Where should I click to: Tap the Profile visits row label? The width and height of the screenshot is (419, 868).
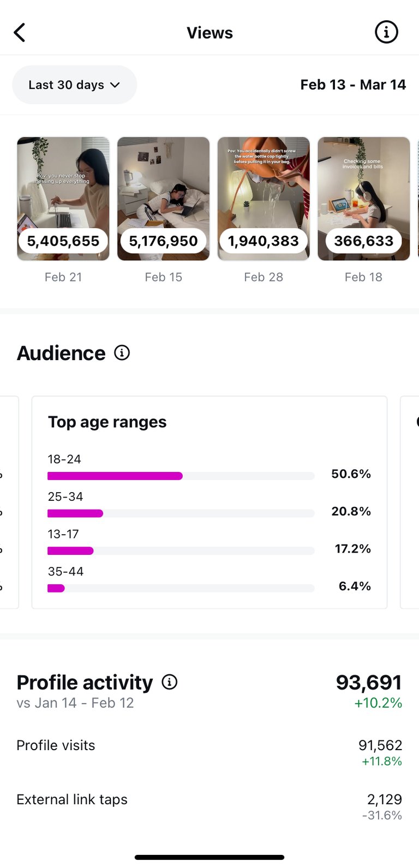[56, 745]
